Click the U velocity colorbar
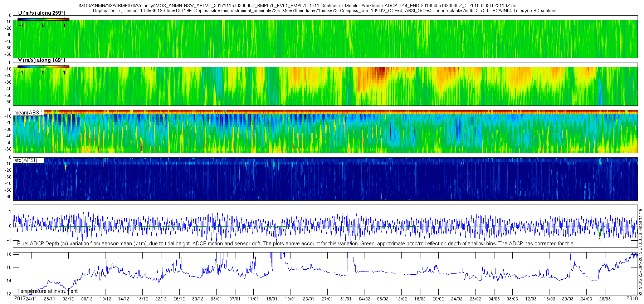This screenshot has width=644, height=304. pyautogui.click(x=43, y=19)
